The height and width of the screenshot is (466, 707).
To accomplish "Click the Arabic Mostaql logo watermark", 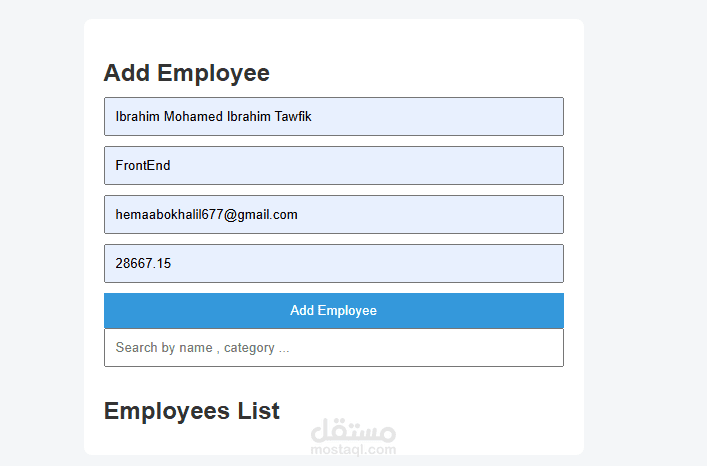I will [x=353, y=431].
